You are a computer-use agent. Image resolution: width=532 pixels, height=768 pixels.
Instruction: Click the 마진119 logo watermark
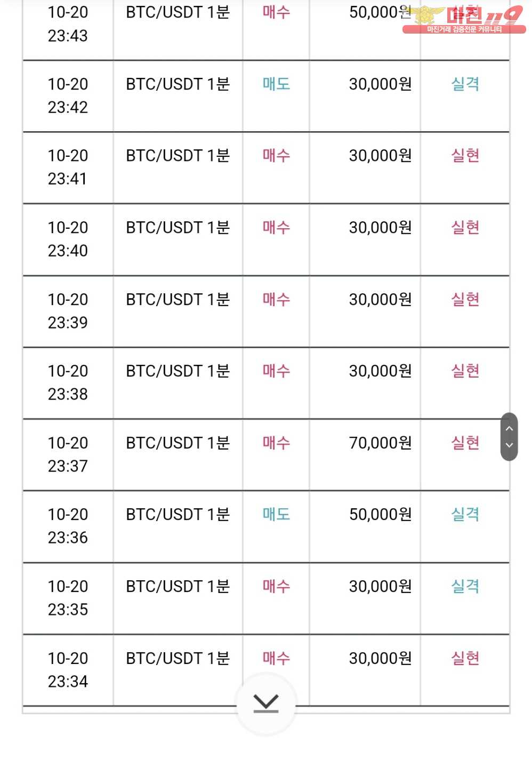click(x=464, y=19)
